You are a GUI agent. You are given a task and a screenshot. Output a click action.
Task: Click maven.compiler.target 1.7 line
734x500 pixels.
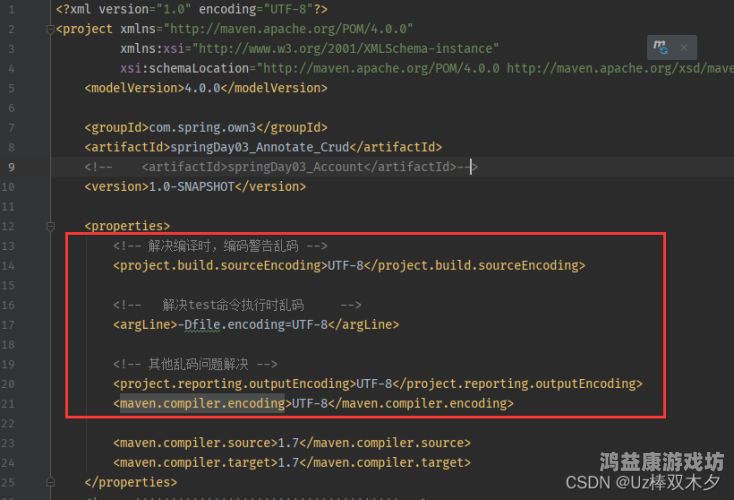pyautogui.click(x=292, y=463)
